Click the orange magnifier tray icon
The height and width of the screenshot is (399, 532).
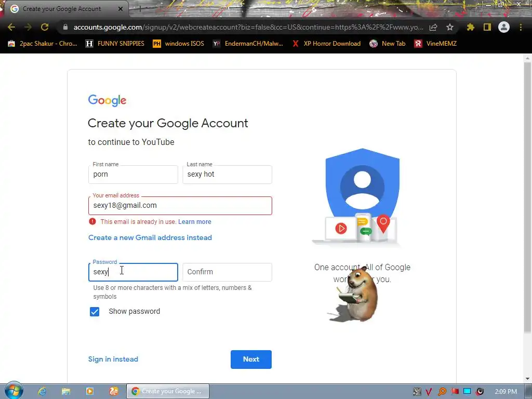[442, 392]
